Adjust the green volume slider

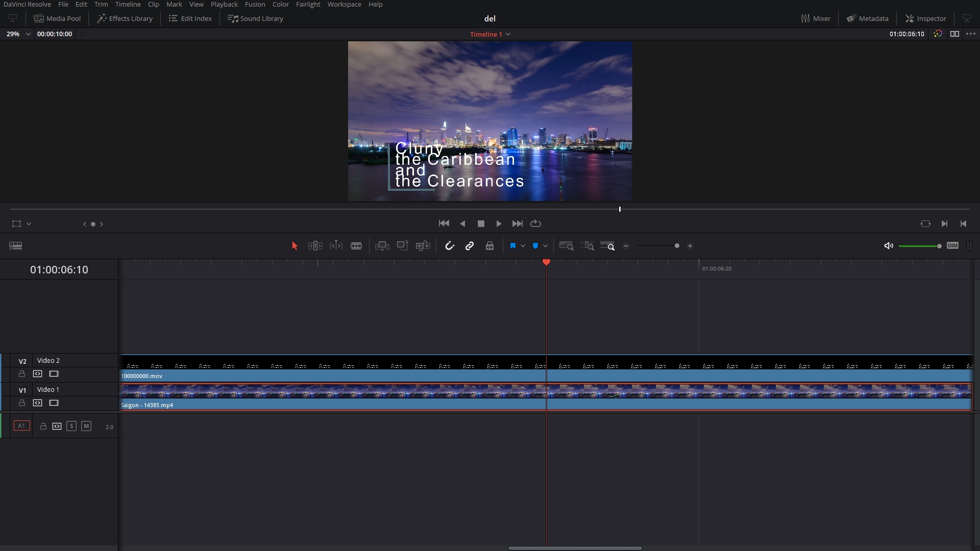[x=920, y=246]
